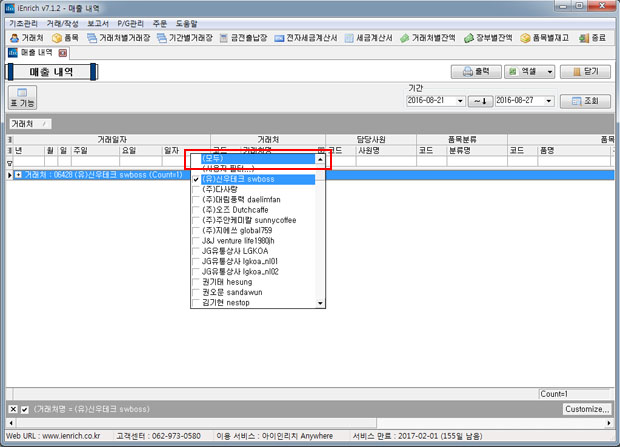The width and height of the screenshot is (620, 447).
Task: Open the start date dropdown 2016-08-21
Action: point(460,101)
